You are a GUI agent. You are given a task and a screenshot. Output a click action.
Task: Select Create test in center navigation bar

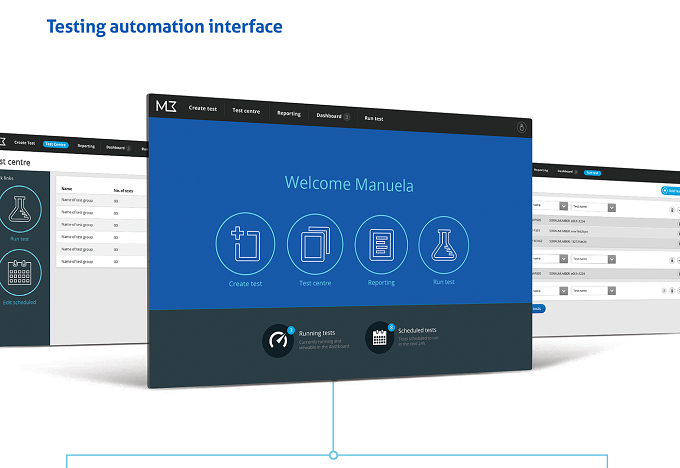click(203, 108)
